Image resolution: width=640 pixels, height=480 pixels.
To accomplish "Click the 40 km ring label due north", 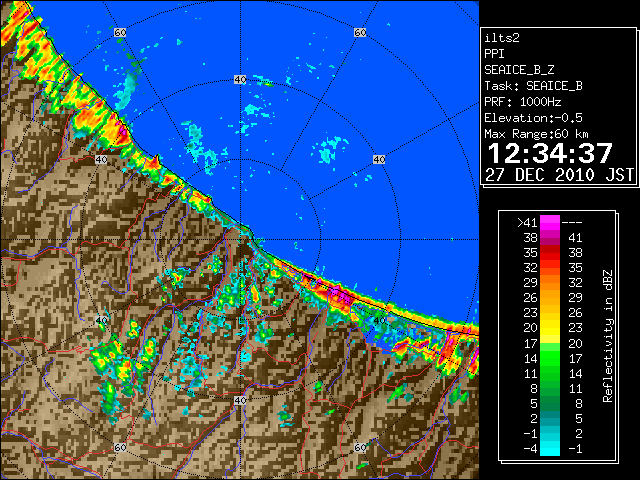I will tap(240, 80).
